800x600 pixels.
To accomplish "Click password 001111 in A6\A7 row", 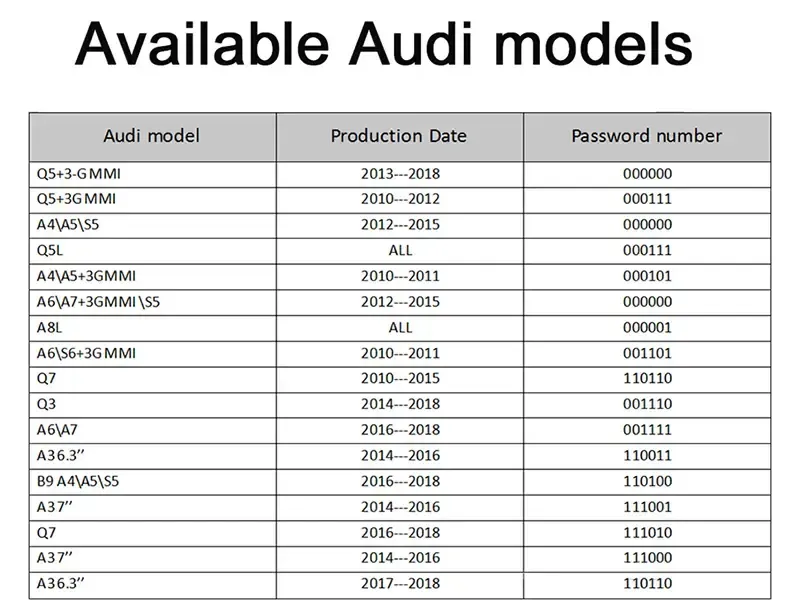I will pyautogui.click(x=647, y=430).
